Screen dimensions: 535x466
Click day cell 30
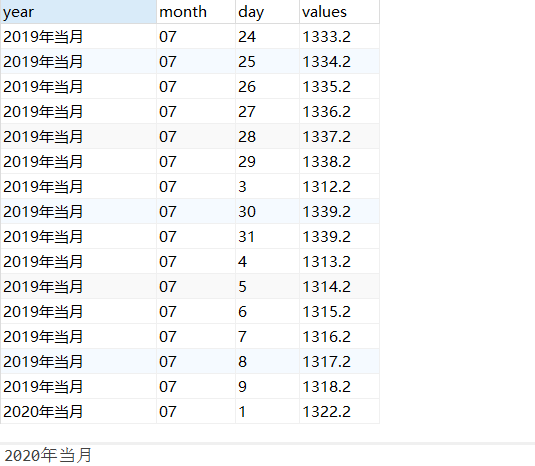268,212
